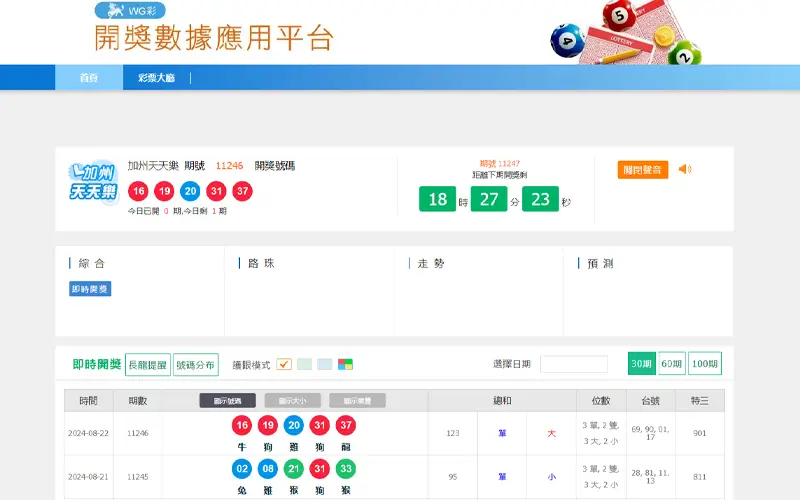Click the 特三 value 811

point(699,477)
